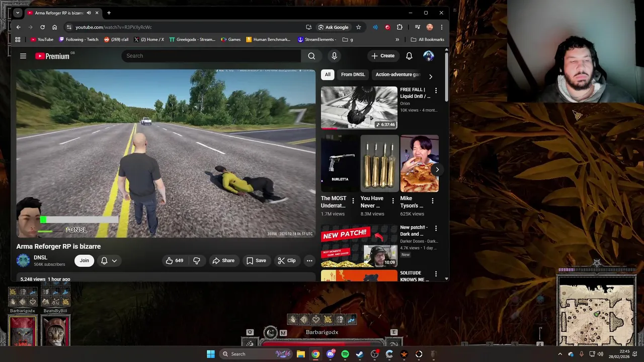Open Spotify from the taskbar
Image resolution: width=644 pixels, height=362 pixels.
345,354
